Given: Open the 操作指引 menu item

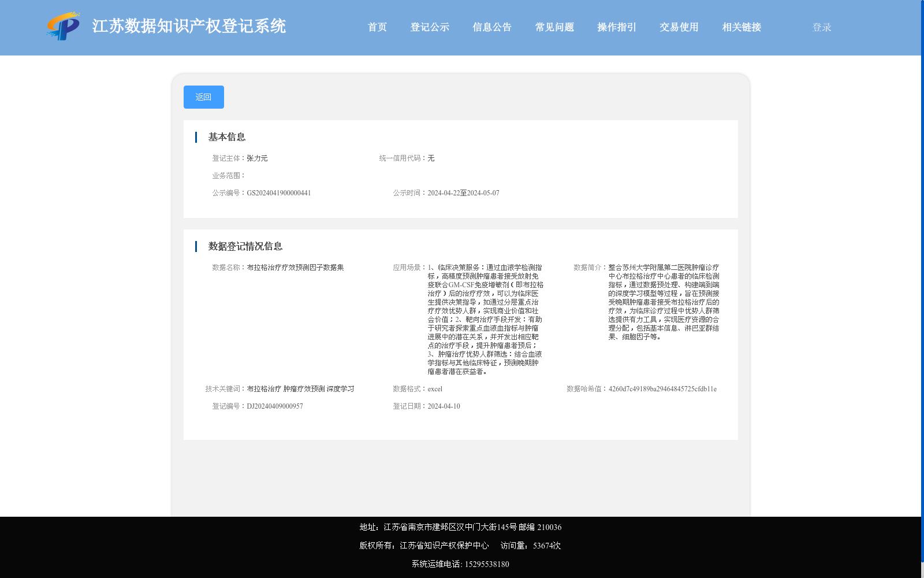Looking at the screenshot, I should (617, 27).
